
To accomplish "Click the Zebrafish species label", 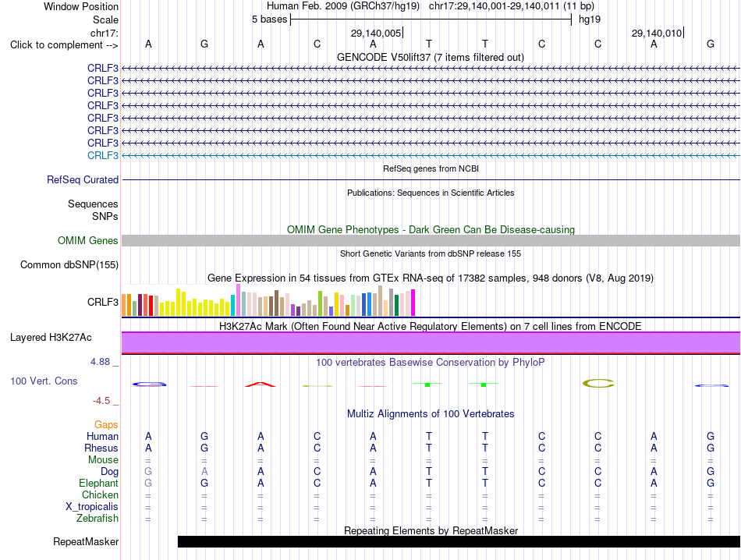I will tap(97, 519).
